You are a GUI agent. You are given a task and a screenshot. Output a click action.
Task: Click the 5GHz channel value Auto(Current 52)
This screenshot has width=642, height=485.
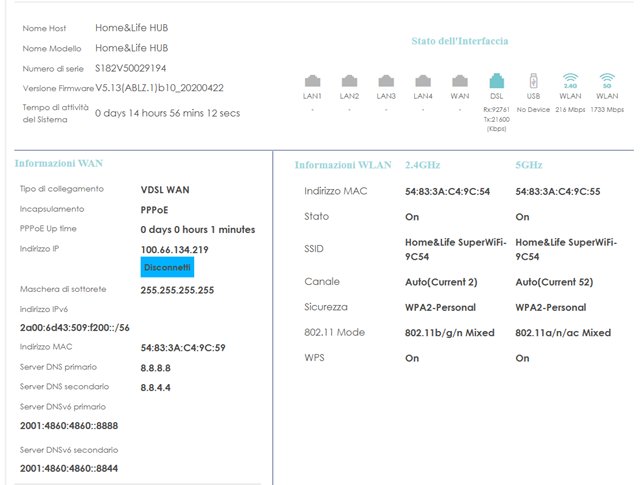558,281
